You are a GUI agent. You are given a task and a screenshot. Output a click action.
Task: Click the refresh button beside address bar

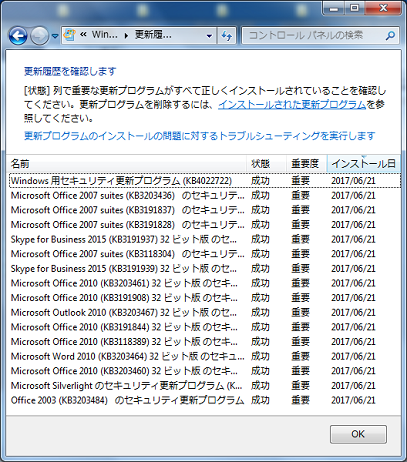(227, 36)
